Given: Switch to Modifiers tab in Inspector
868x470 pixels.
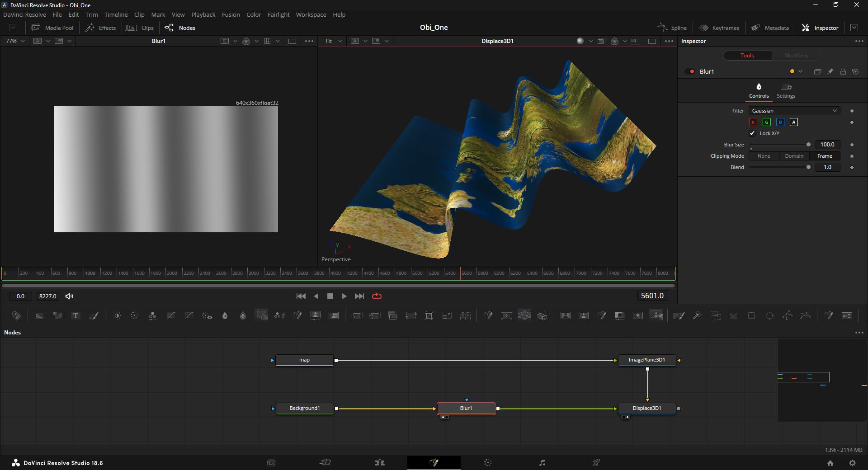Looking at the screenshot, I should pyautogui.click(x=796, y=55).
